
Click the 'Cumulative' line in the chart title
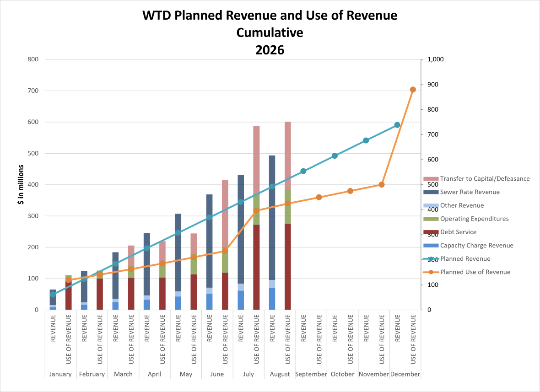270,32
